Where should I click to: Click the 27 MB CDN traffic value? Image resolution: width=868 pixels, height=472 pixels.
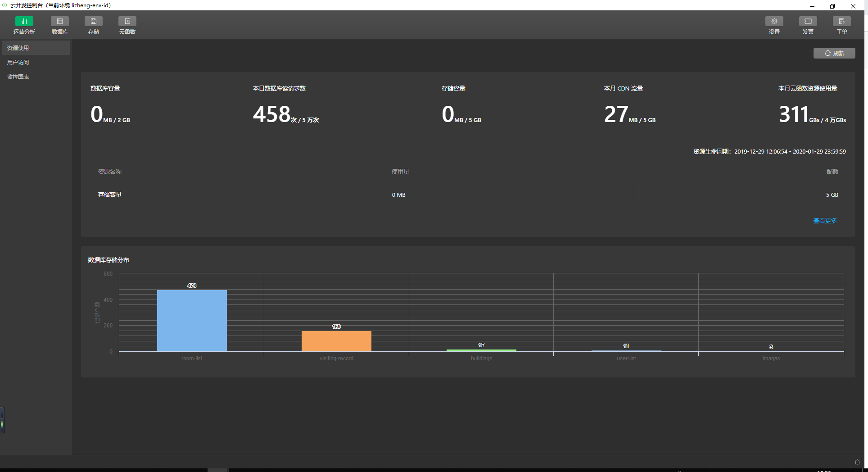[630, 114]
